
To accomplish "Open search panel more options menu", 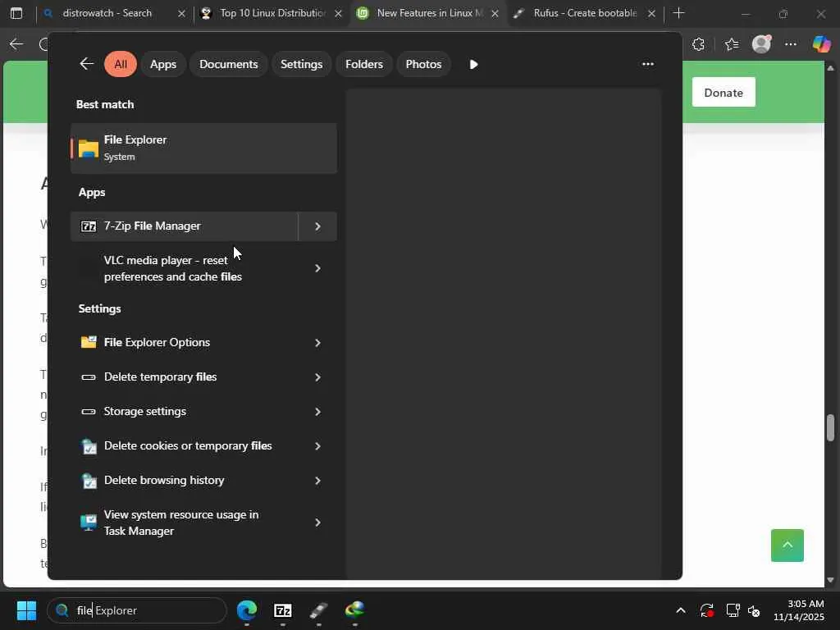I will click(648, 64).
